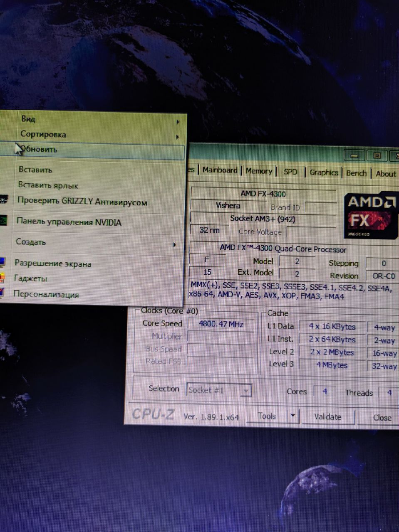This screenshot has width=399, height=532.
Task: Select Обновить in the context menu
Action: click(92, 150)
